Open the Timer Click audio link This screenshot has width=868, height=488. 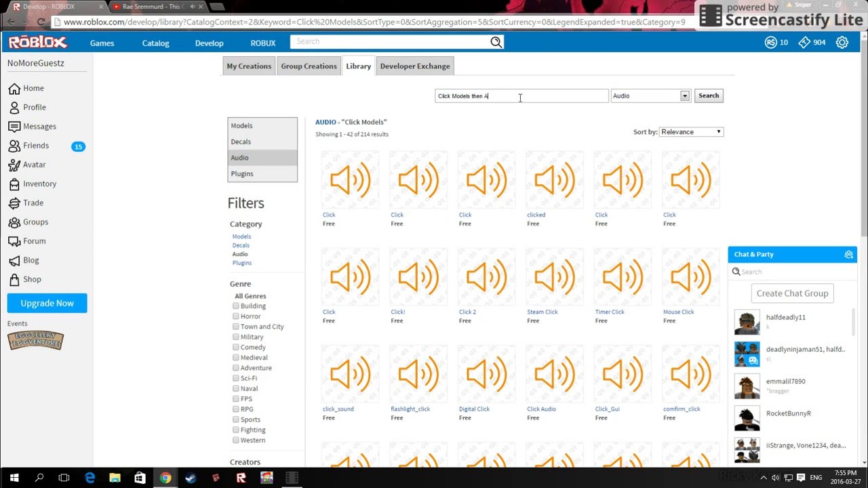click(x=610, y=312)
